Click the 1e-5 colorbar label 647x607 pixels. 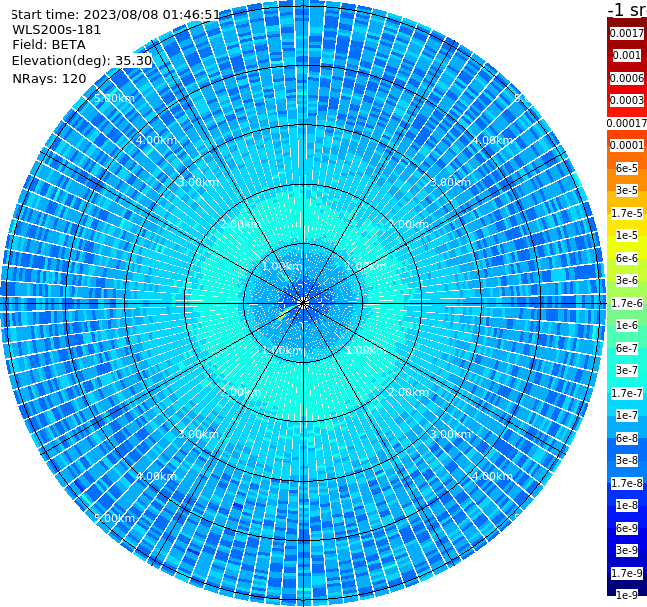tap(627, 235)
